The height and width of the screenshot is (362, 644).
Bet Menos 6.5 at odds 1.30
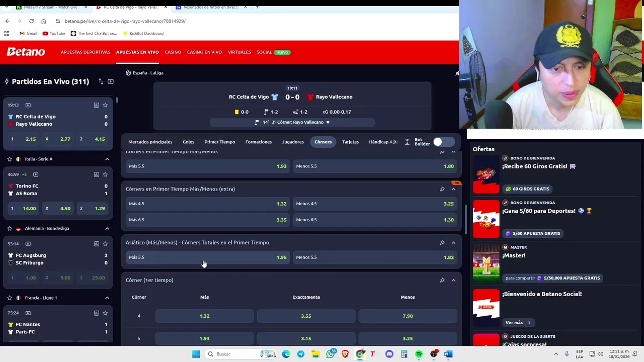pos(375,220)
